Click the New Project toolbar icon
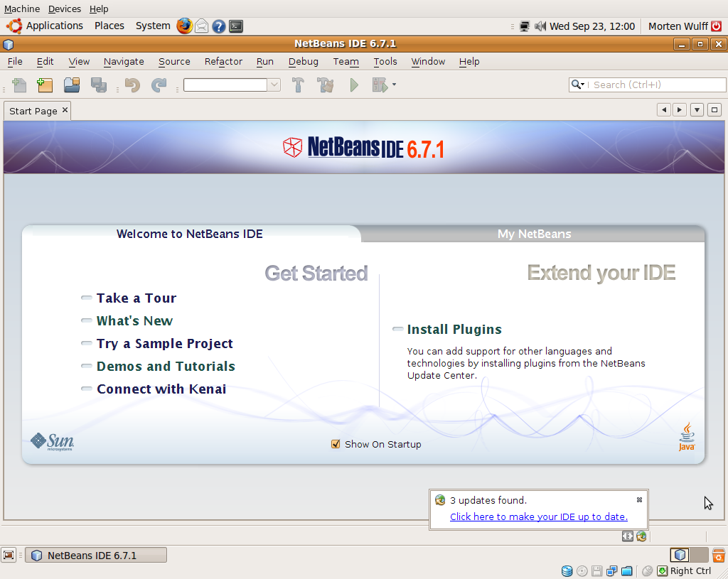The image size is (728, 579). [45, 85]
